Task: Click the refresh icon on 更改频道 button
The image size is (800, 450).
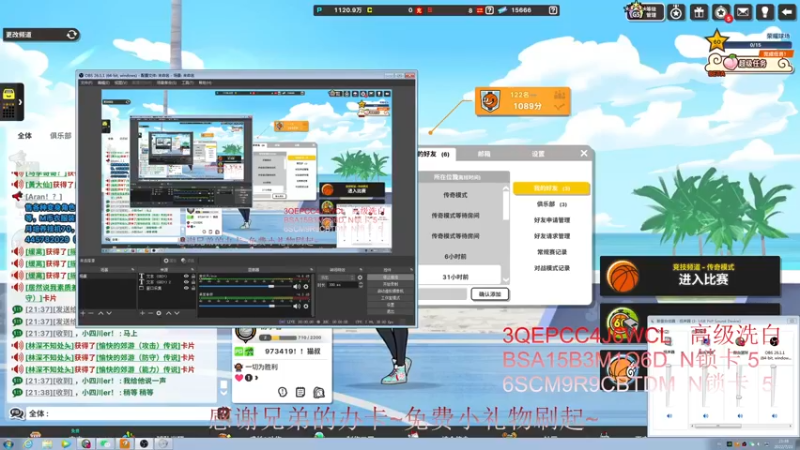Action: tap(72, 34)
